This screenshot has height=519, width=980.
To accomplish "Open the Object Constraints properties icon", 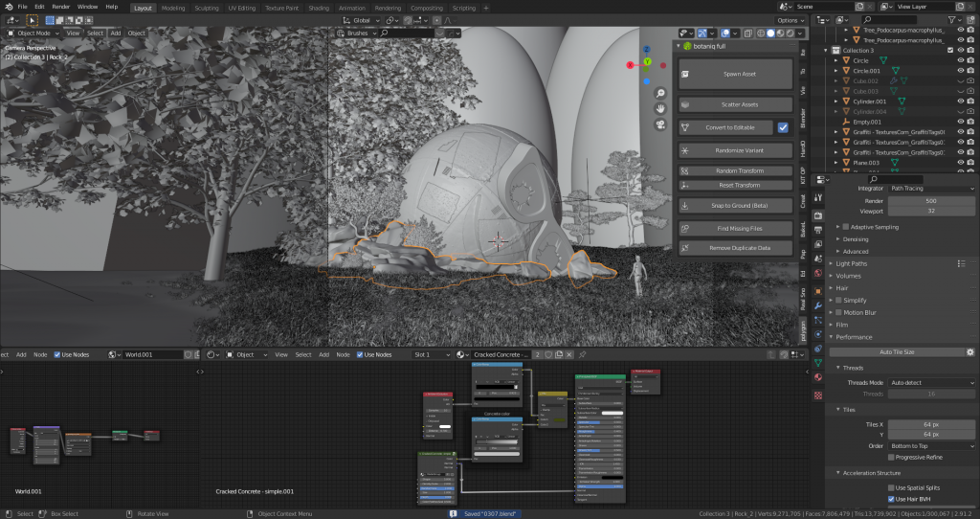I will [818, 349].
